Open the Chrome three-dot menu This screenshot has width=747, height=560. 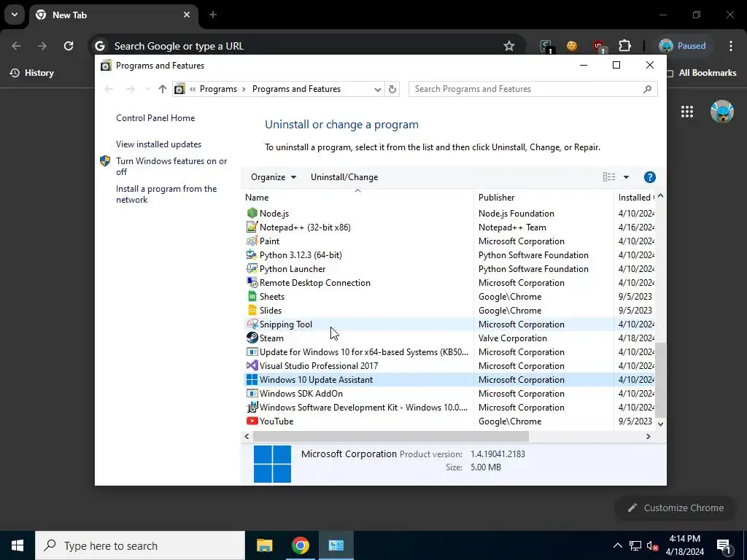[731, 46]
